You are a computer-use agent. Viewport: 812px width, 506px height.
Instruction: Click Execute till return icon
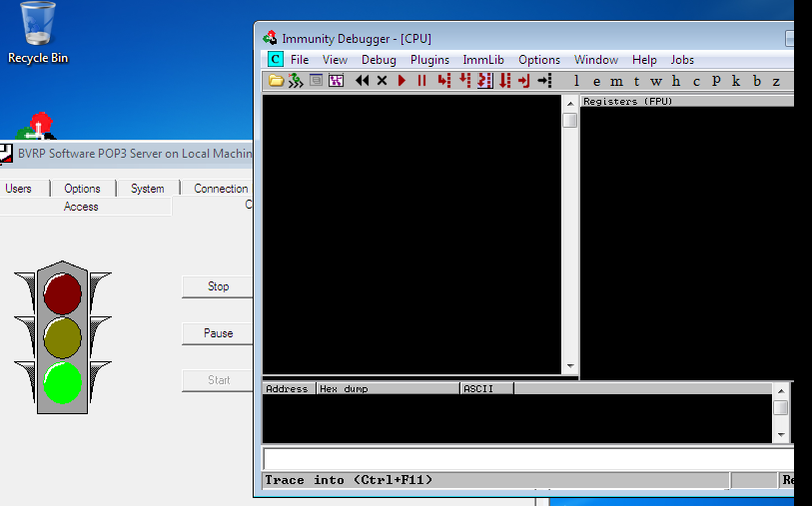tap(524, 81)
